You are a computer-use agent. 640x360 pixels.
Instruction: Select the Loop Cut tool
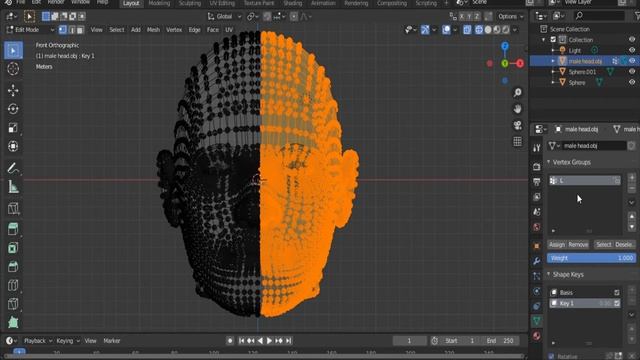pyautogui.click(x=13, y=285)
